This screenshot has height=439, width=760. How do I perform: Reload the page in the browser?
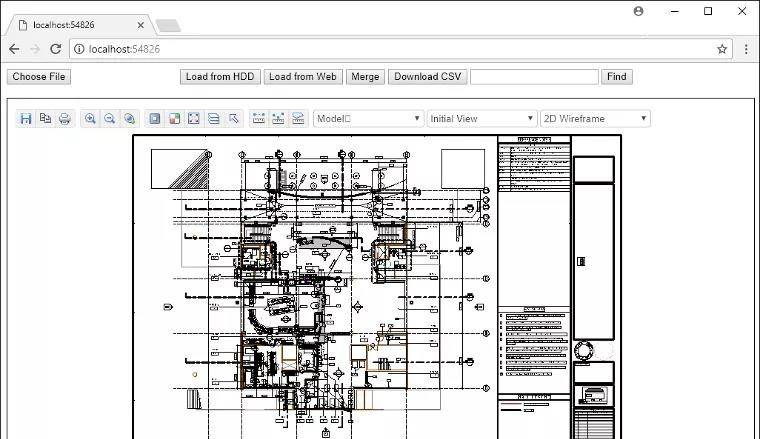tap(55, 49)
